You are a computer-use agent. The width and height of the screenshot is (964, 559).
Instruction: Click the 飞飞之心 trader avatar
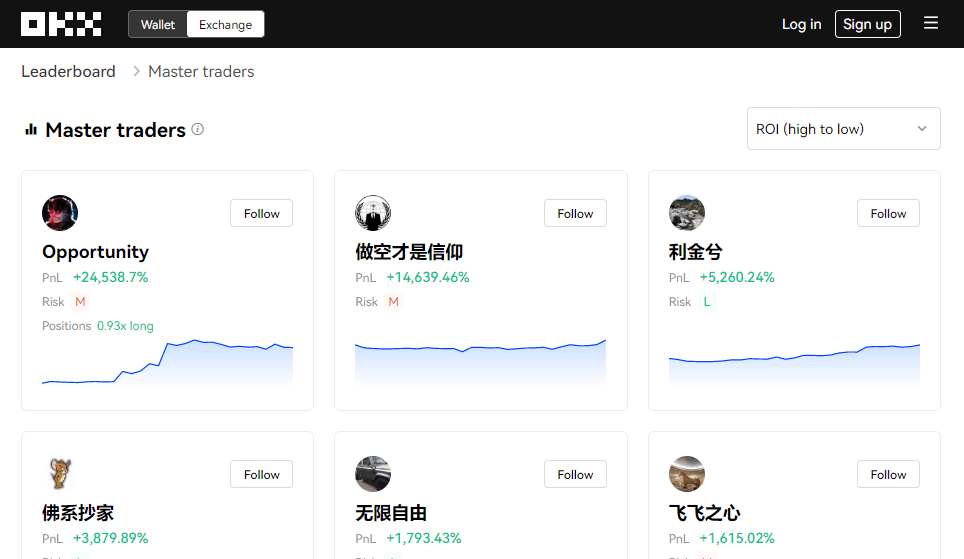click(x=687, y=474)
